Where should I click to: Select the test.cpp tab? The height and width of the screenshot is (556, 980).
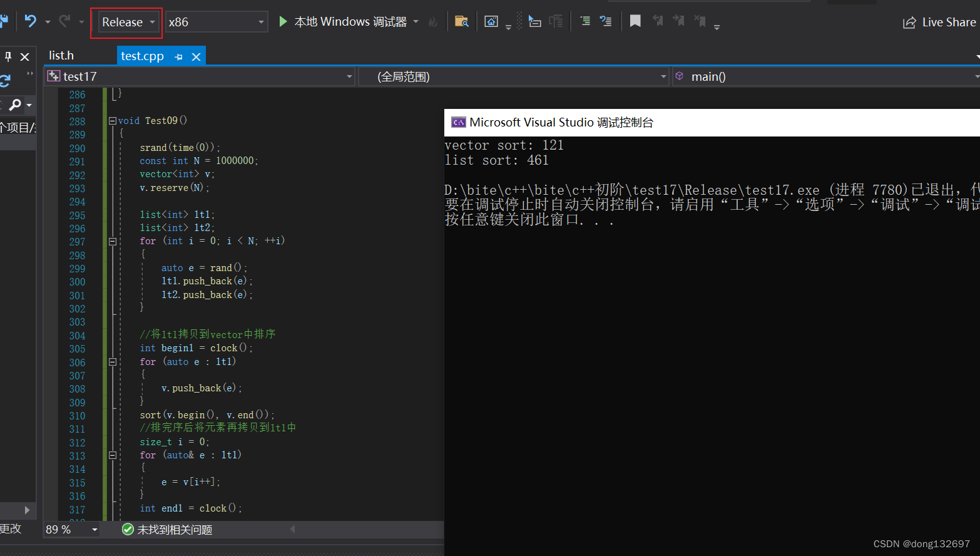coord(142,56)
